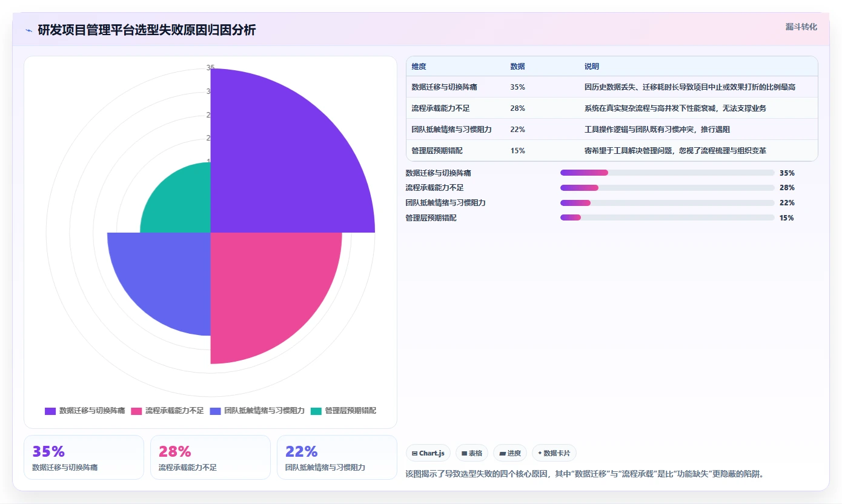842x504 pixels.
Task: Select the 数据卡片 tag chip
Action: point(554,453)
